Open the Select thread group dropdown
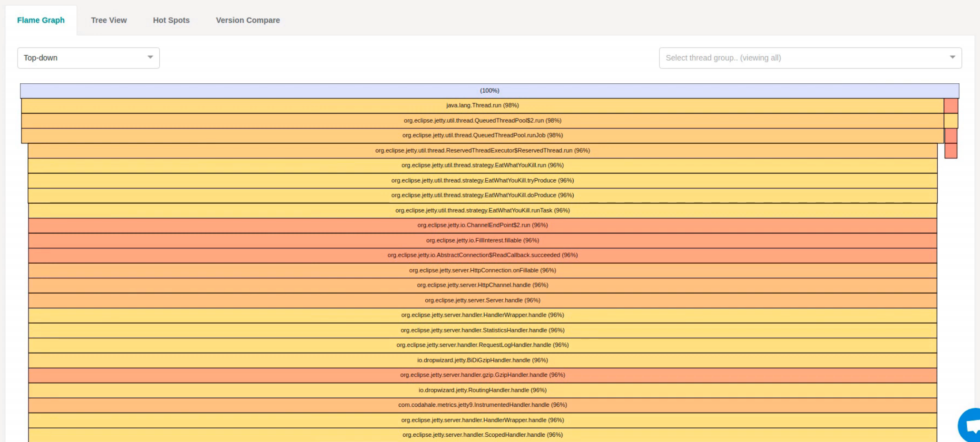 pos(810,58)
